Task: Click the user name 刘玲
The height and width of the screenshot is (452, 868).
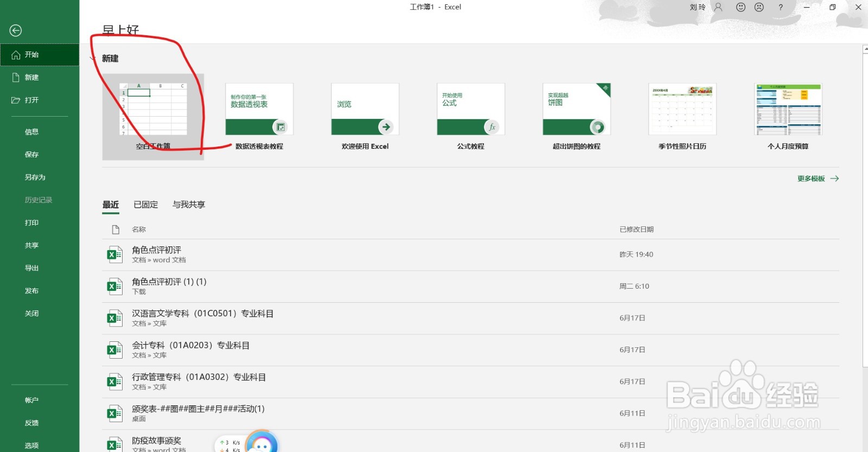Action: coord(698,7)
